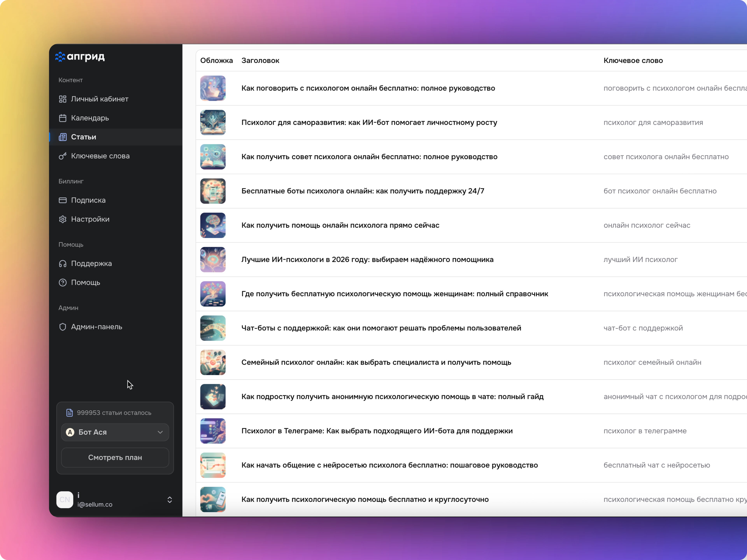Open cover of 'Где получить бесплатную психологическую помощь' article

click(x=213, y=294)
